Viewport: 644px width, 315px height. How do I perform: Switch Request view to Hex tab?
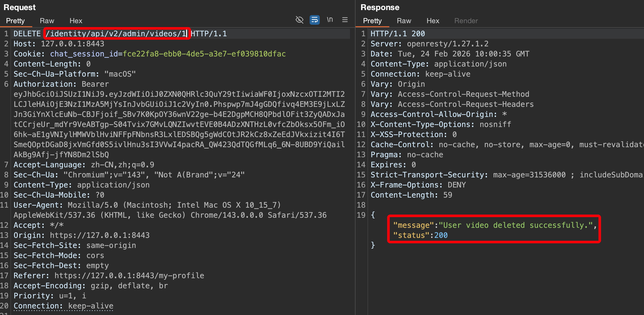(76, 21)
